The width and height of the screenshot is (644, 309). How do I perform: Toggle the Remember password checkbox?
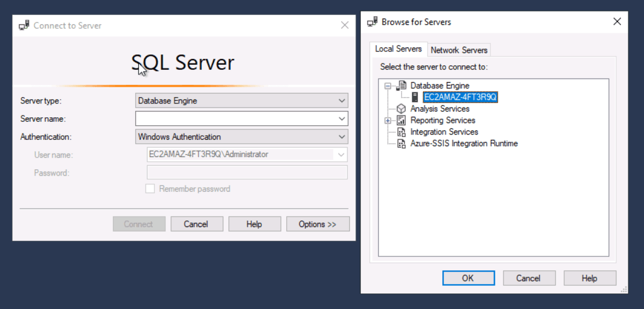pos(150,189)
